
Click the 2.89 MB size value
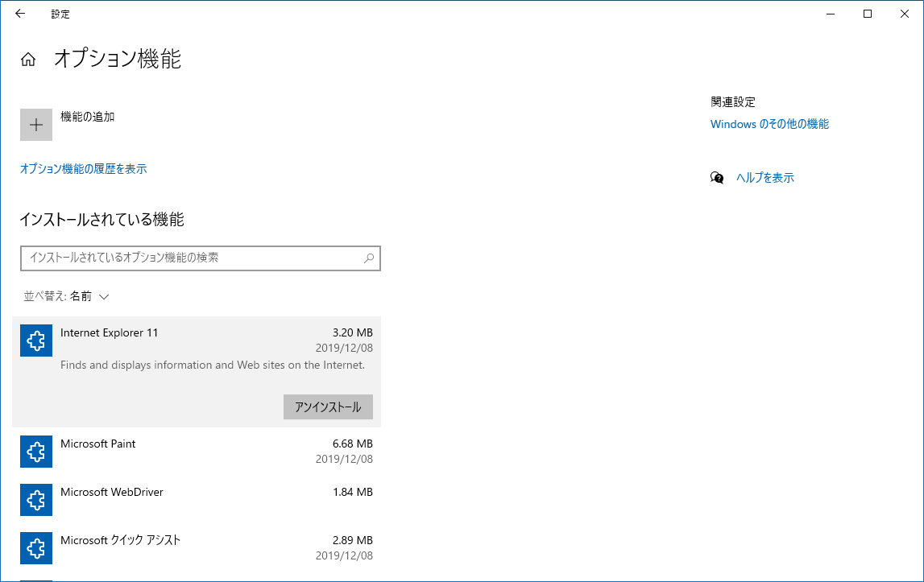352,540
